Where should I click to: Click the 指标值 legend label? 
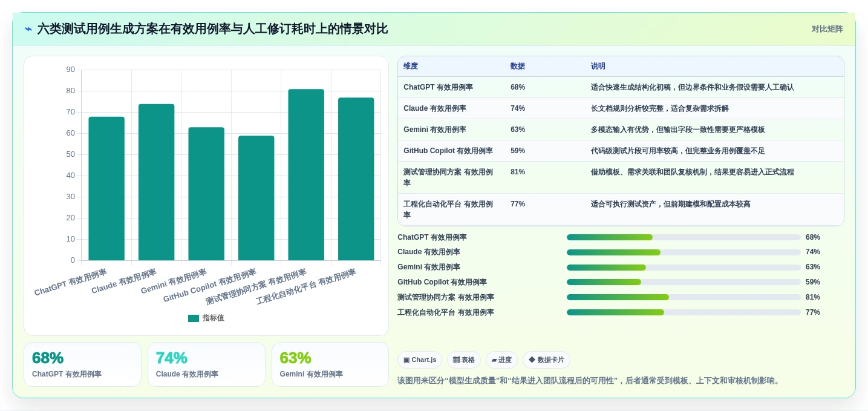[x=213, y=318]
